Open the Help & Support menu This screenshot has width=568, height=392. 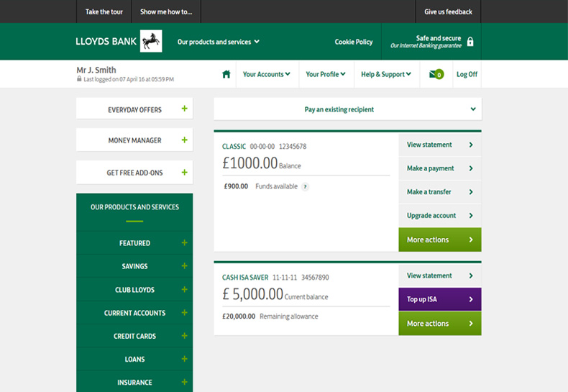click(x=386, y=74)
